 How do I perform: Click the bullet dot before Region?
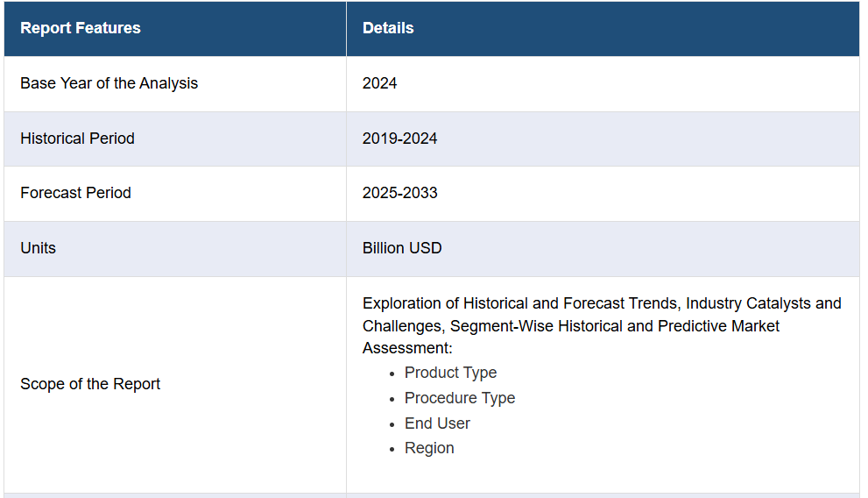pos(392,449)
